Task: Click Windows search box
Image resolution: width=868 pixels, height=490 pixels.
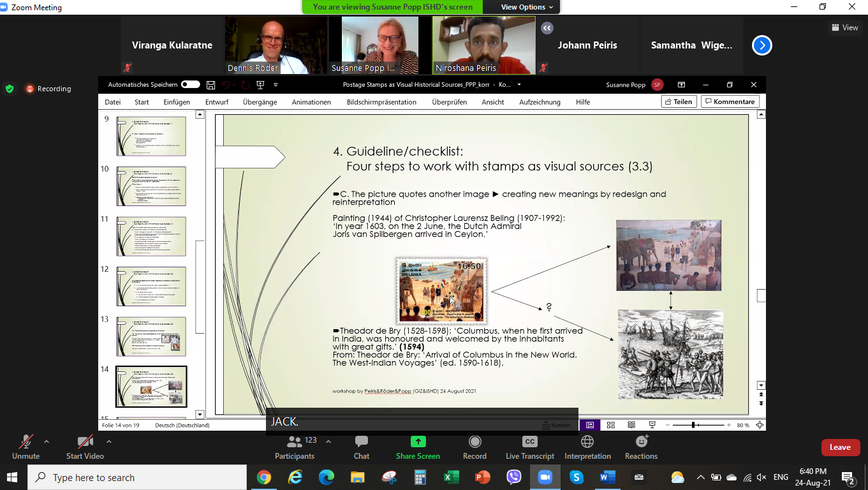Action: (x=137, y=477)
